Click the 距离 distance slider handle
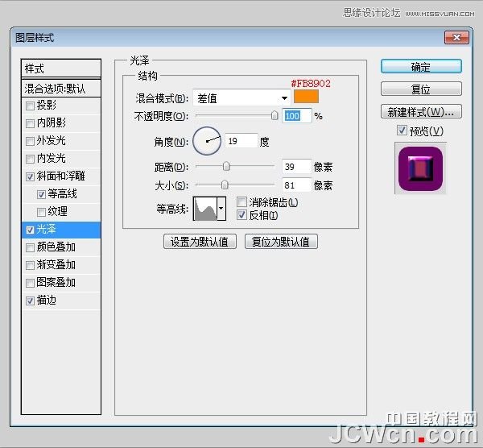 [x=226, y=166]
